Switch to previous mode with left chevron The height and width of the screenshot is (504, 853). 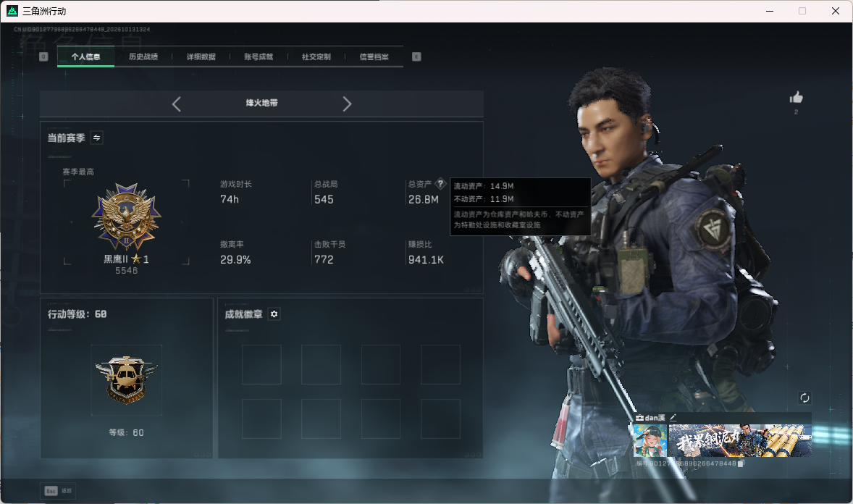(176, 104)
